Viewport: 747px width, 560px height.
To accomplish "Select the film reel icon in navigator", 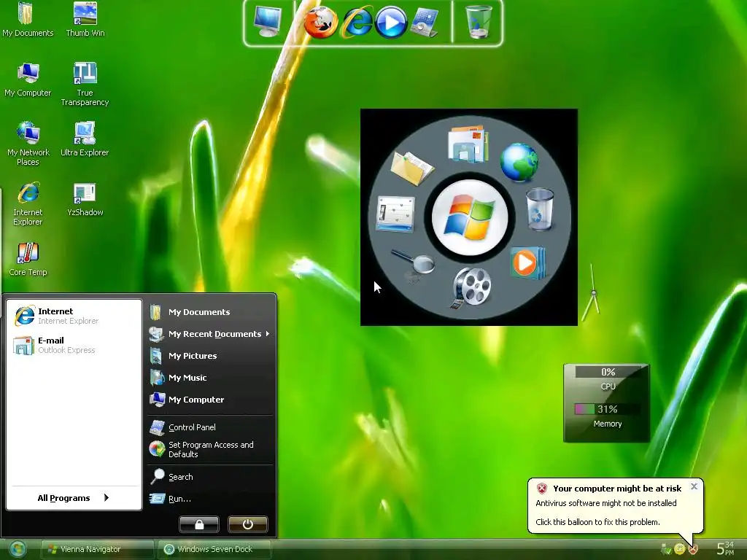I will (471, 287).
